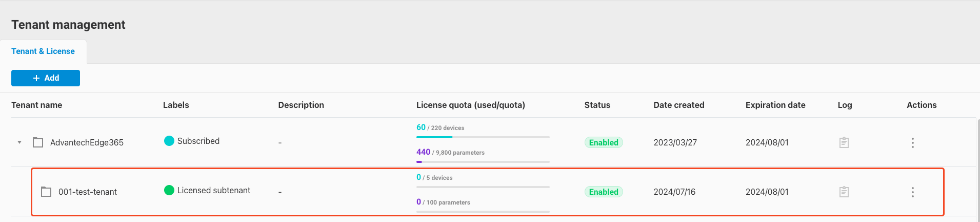980x222 pixels.
Task: Click the 60 / 220 devices progress bar
Action: tap(483, 137)
